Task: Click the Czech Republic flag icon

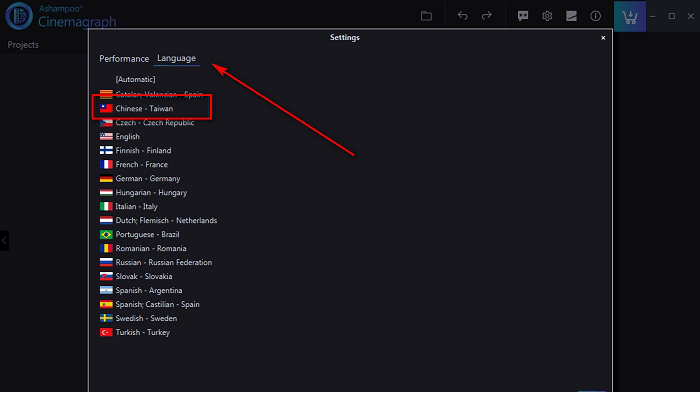Action: (106, 123)
